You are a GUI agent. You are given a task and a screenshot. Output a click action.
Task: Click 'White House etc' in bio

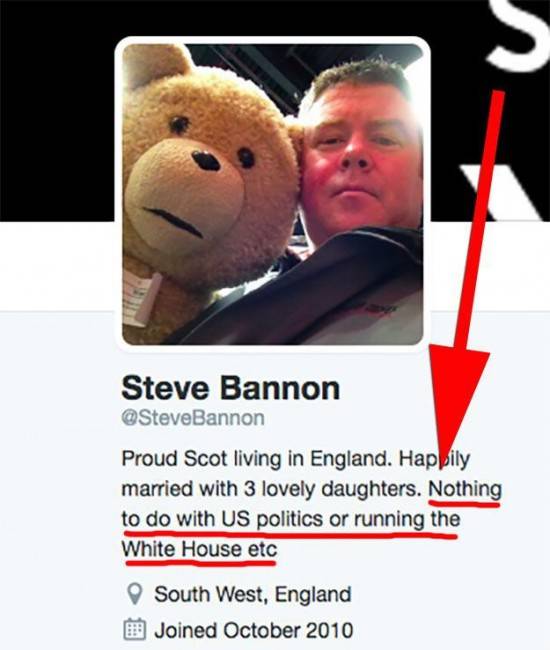coord(199,549)
